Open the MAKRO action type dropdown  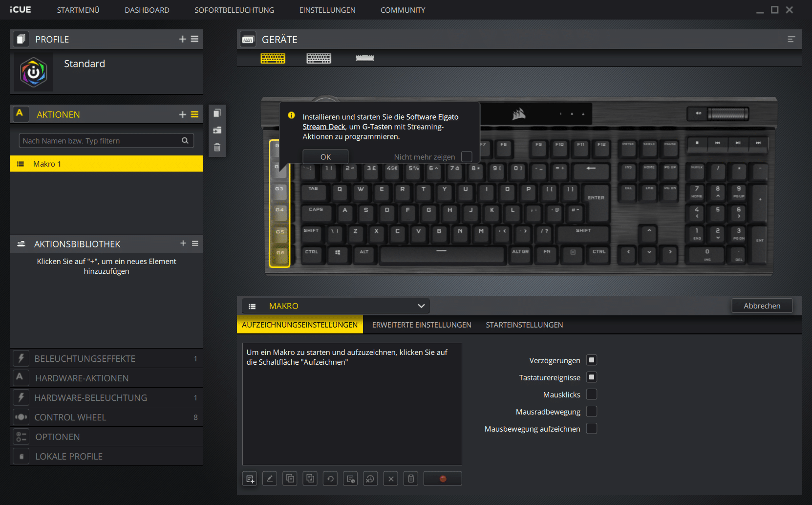tap(336, 306)
